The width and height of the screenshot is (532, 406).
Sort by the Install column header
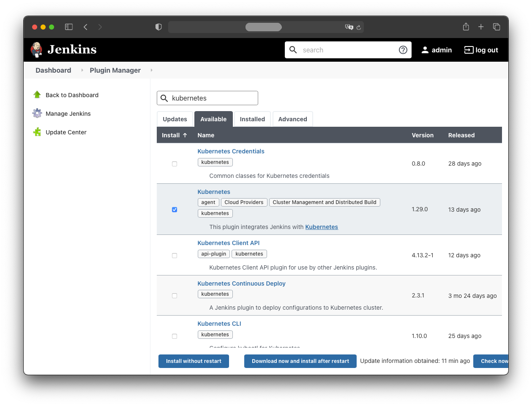pos(174,135)
